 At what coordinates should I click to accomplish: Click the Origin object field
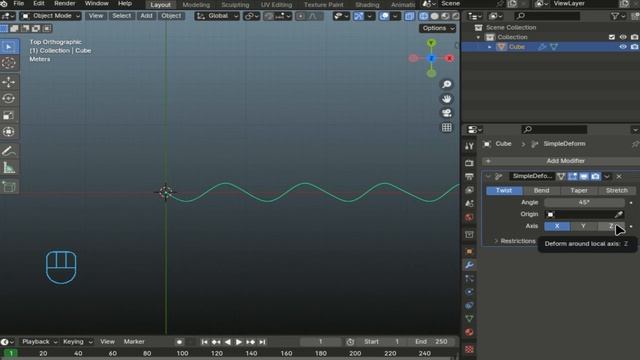click(584, 214)
